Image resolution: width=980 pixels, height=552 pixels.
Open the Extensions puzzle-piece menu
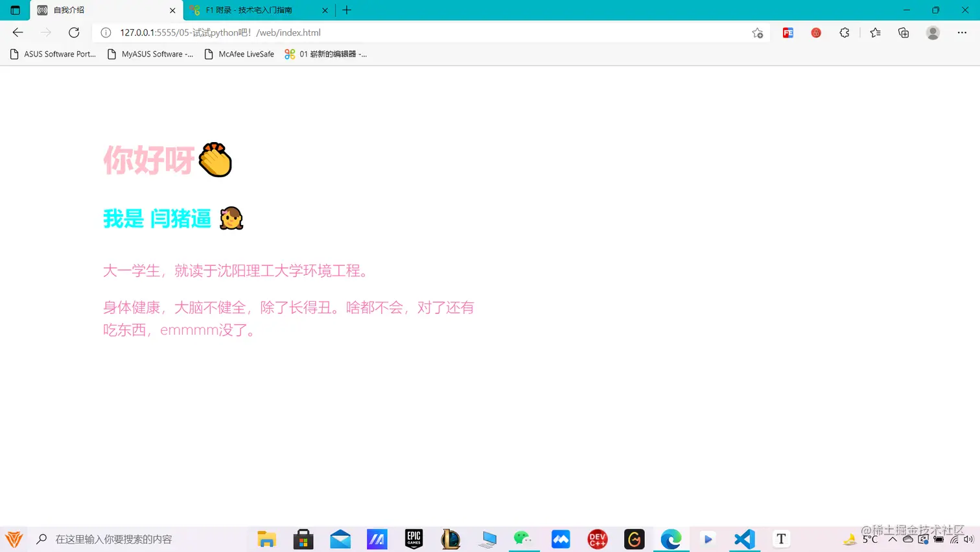coord(844,32)
